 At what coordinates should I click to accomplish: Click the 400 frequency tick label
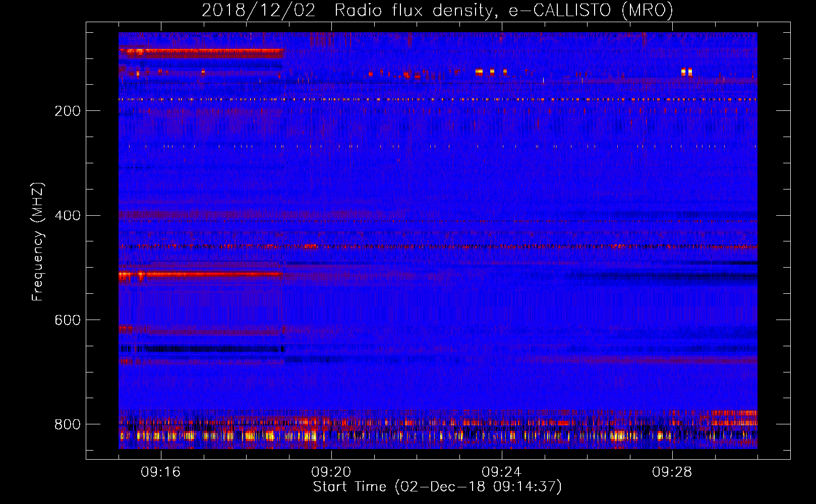pos(68,216)
